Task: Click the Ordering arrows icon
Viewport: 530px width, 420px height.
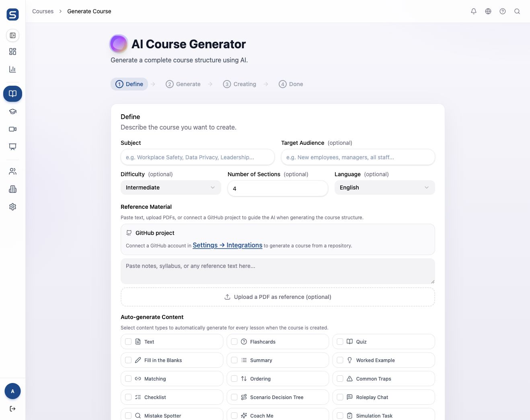Action: (244, 379)
